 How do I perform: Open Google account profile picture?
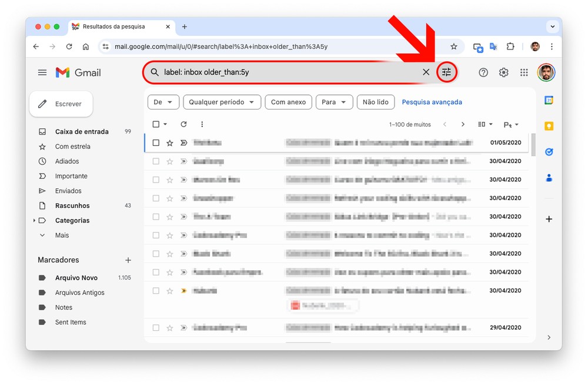point(546,72)
